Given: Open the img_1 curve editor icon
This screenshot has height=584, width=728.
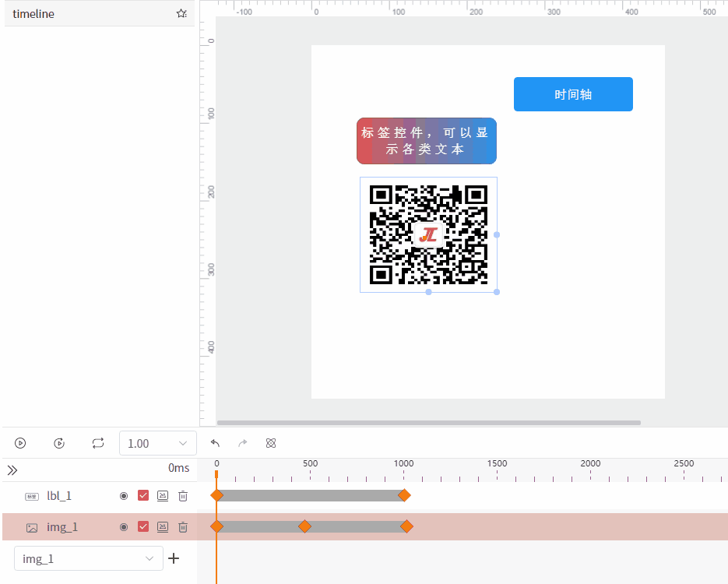Looking at the screenshot, I should pyautogui.click(x=163, y=527).
